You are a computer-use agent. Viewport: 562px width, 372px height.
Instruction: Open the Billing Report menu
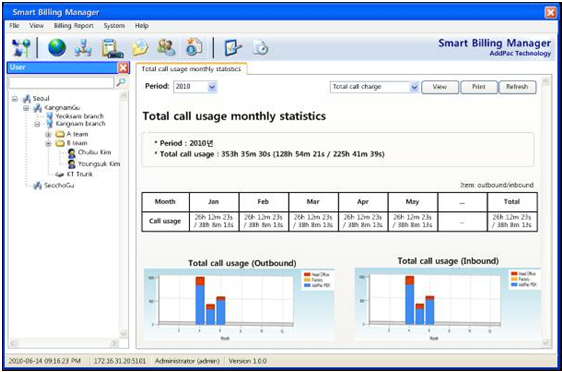[73, 26]
